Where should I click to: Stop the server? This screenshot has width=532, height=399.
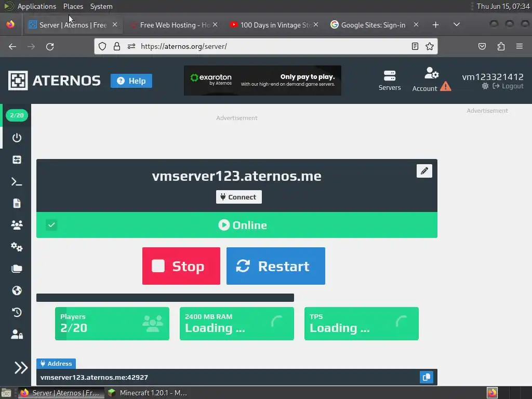coord(181,266)
